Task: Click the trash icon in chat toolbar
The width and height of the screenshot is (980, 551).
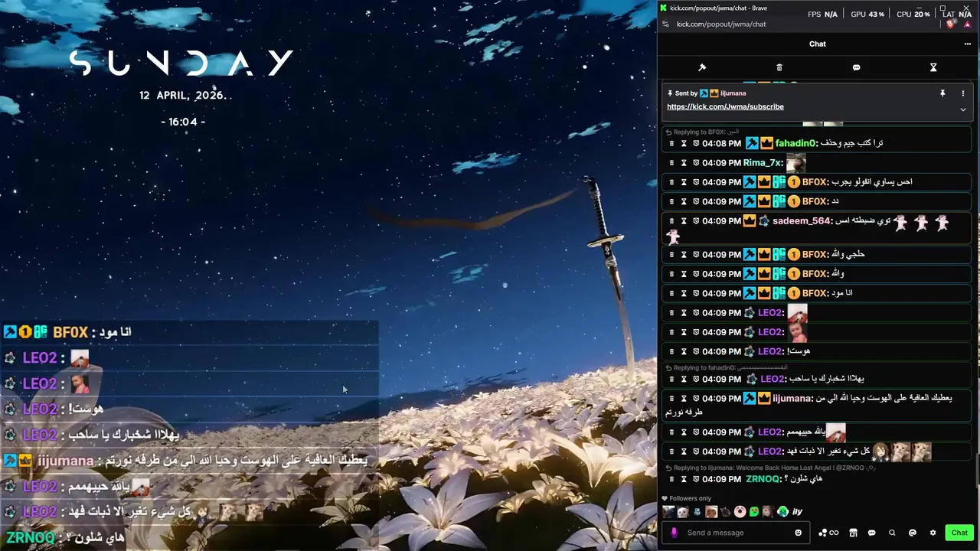Action: point(779,67)
